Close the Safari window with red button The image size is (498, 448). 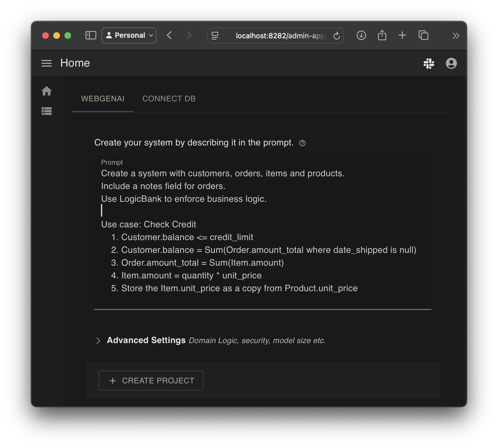click(x=46, y=36)
